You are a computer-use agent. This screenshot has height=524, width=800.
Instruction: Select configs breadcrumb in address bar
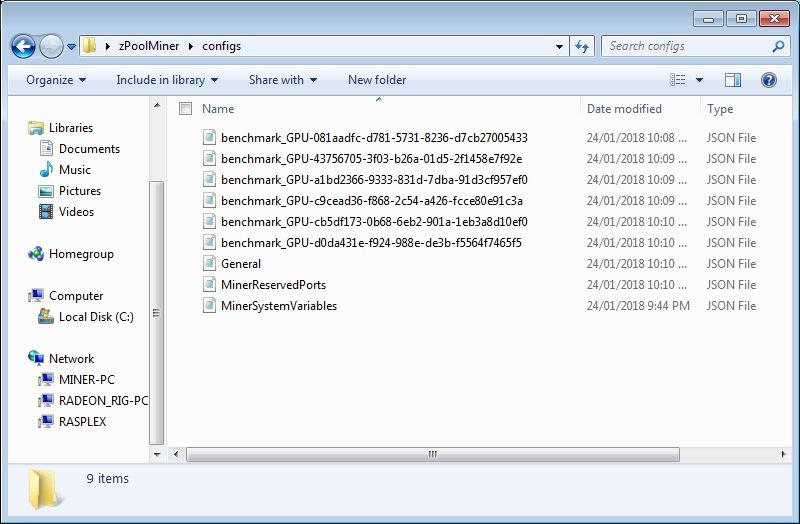click(221, 46)
